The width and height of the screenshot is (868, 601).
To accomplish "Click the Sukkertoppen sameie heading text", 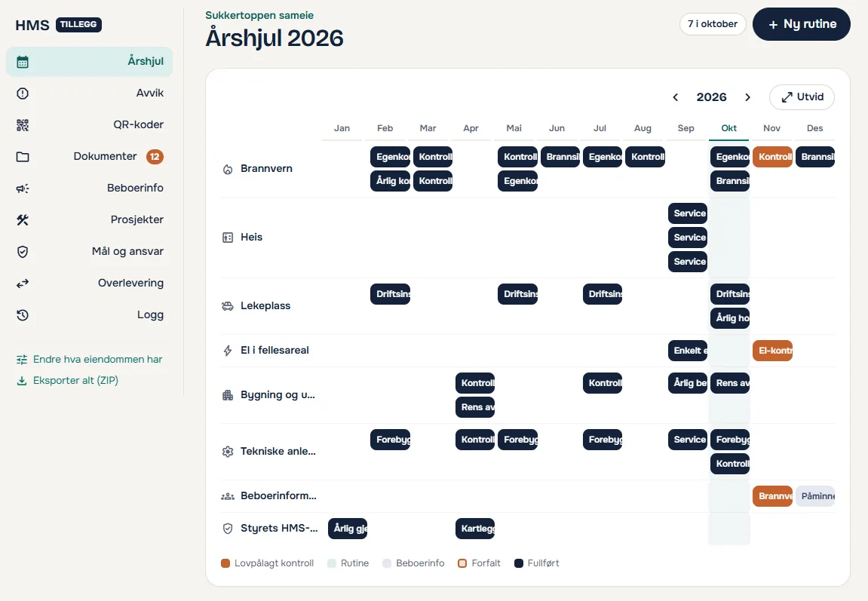I will pyautogui.click(x=259, y=16).
